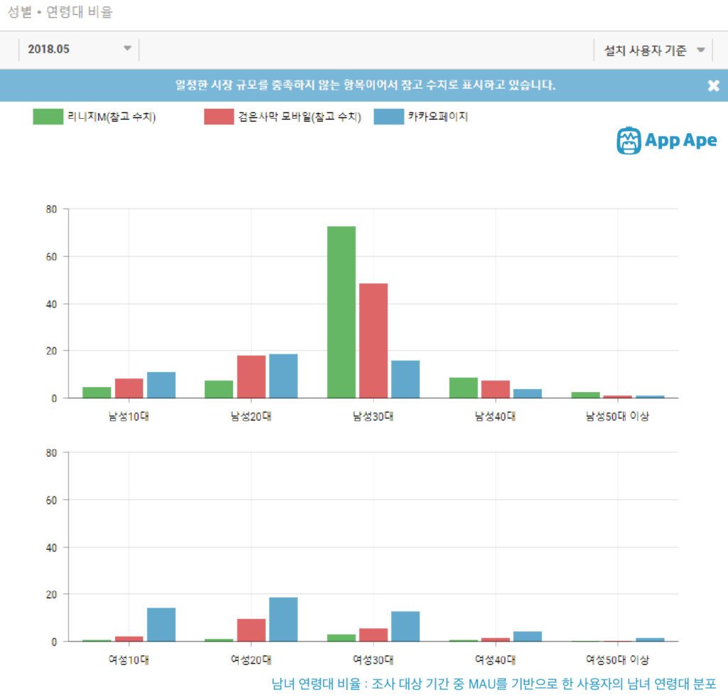Toggle the 리니지M(참고 수치) legend label
728x700 pixels.
(x=112, y=117)
